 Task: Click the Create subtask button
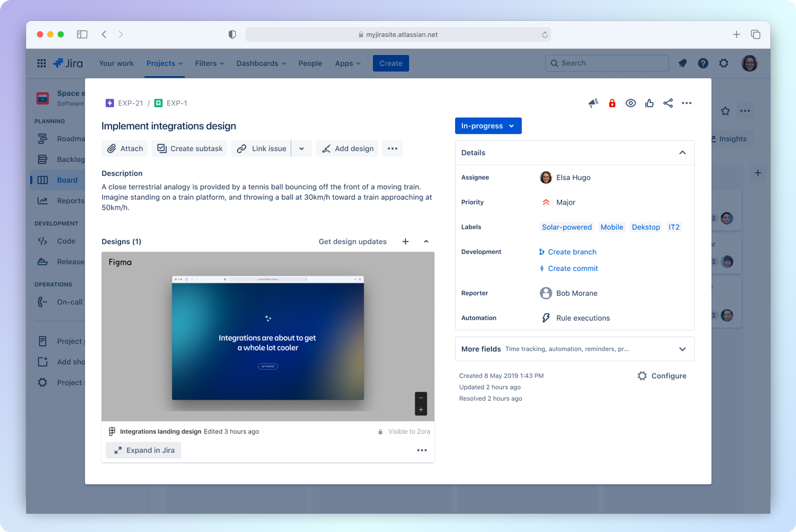[189, 149]
